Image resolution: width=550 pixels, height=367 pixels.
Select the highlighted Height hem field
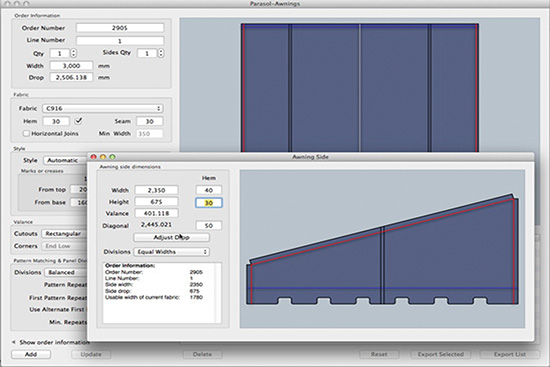click(x=209, y=203)
